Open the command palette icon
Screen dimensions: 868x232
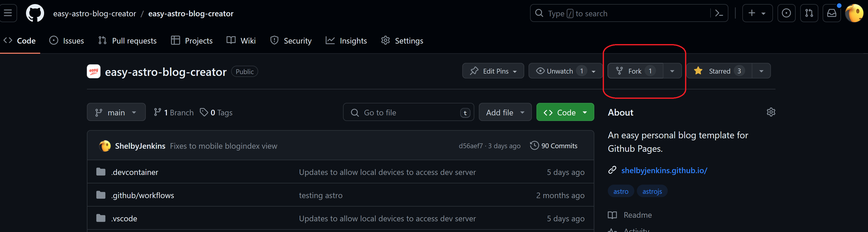pos(719,13)
